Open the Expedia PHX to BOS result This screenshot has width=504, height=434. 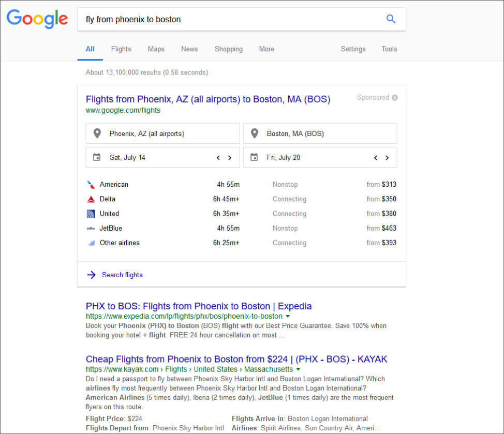coord(199,306)
